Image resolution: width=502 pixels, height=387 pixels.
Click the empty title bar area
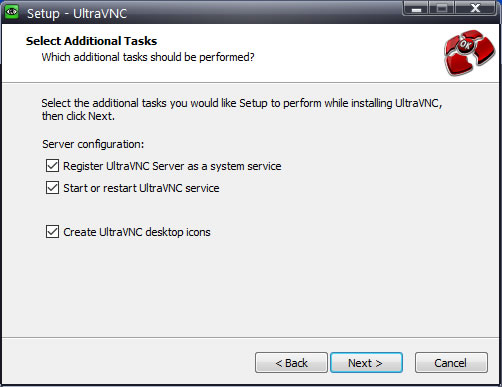pos(263,13)
